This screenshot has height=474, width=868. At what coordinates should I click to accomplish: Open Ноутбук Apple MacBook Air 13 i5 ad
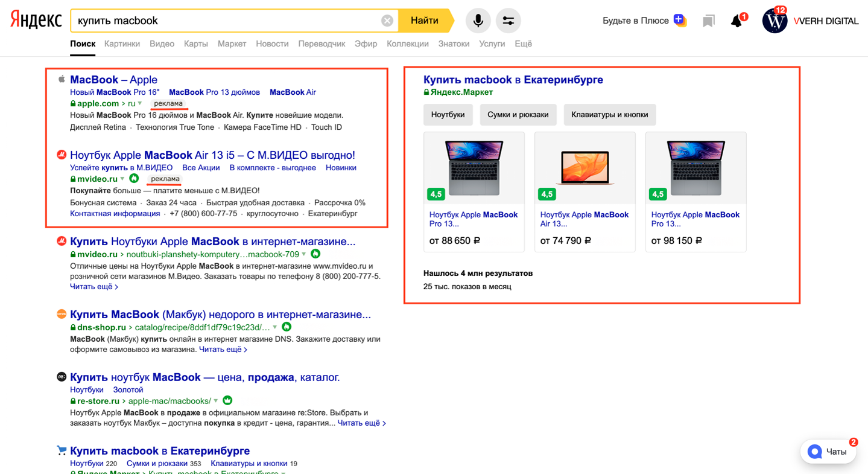[212, 155]
